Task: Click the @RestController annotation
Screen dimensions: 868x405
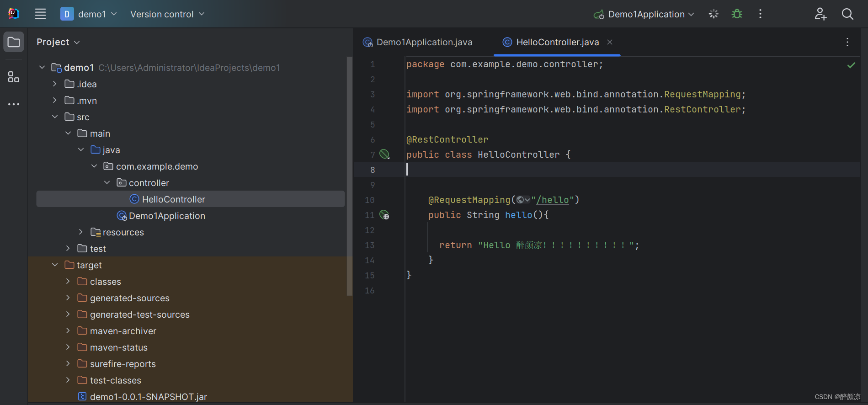Action: pos(447,139)
